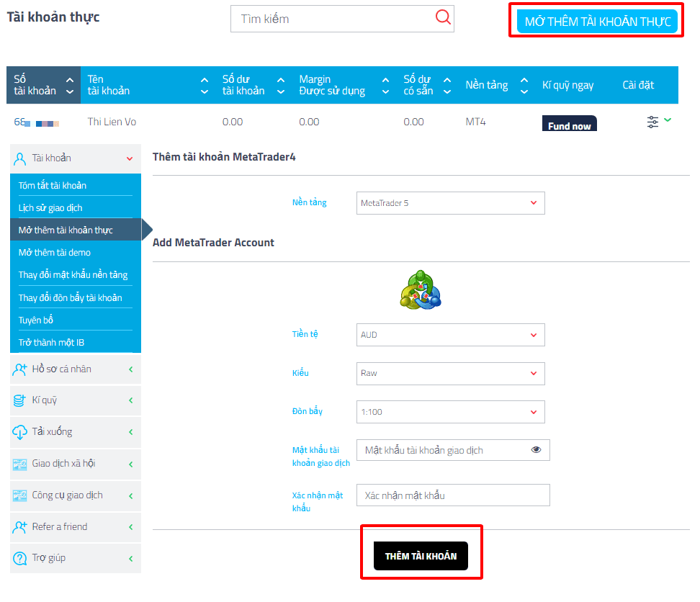Viewport: 700px width, 602px height.
Task: Click account name Thi Lien Vo
Action: click(112, 122)
